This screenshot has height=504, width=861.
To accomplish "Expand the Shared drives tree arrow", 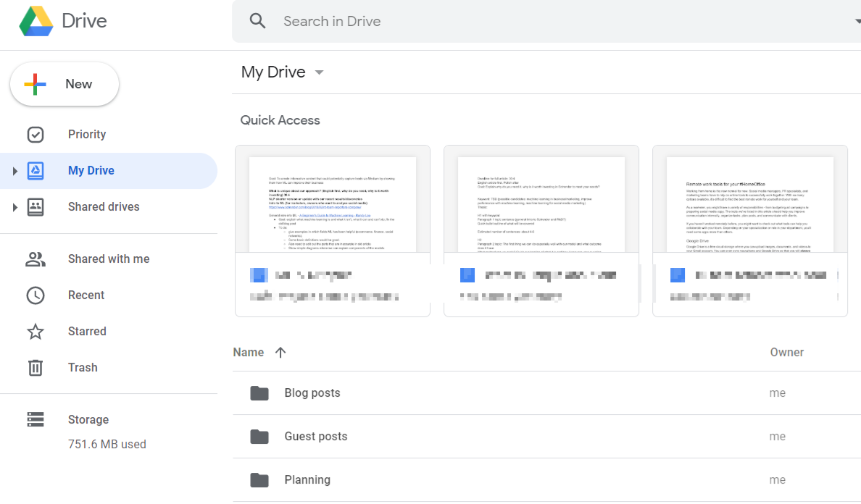I will 14,207.
